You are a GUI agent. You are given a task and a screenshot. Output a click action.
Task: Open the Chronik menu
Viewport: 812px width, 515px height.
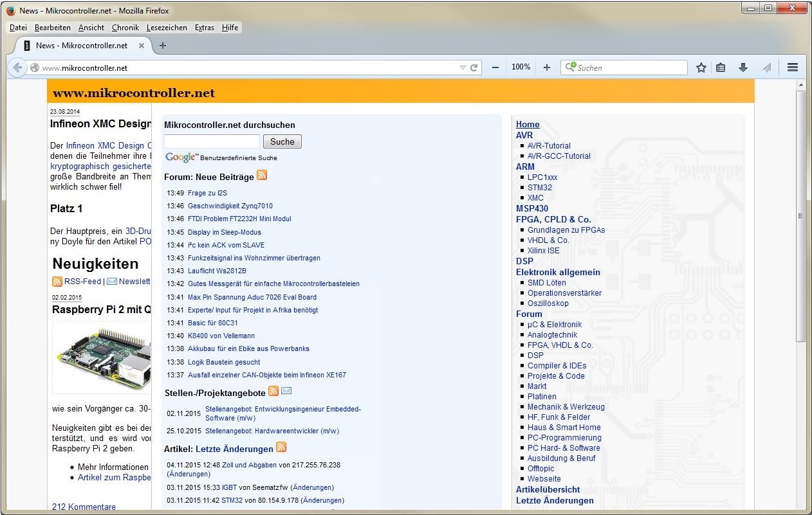125,28
